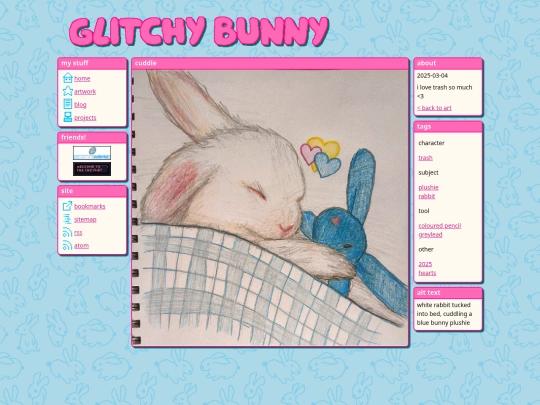Click the 'my stuff' panel heading
The image size is (540, 405).
pyautogui.click(x=75, y=63)
